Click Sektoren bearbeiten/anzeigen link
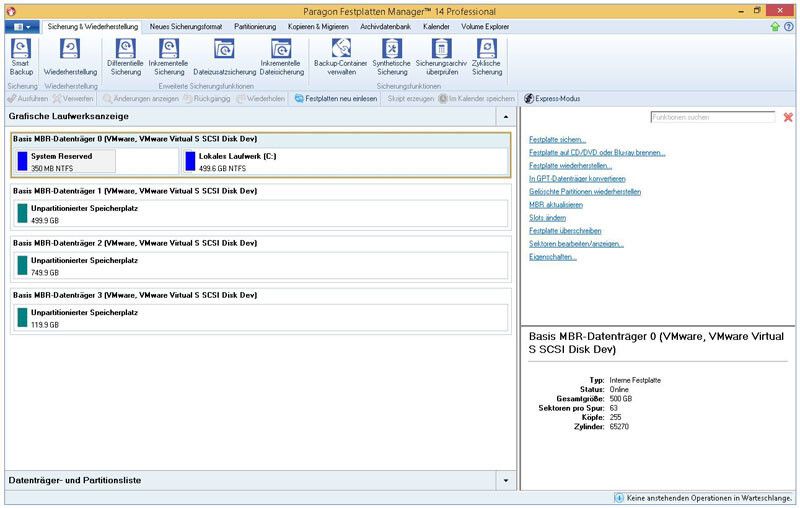Screen dimensions: 800x508 (576, 244)
